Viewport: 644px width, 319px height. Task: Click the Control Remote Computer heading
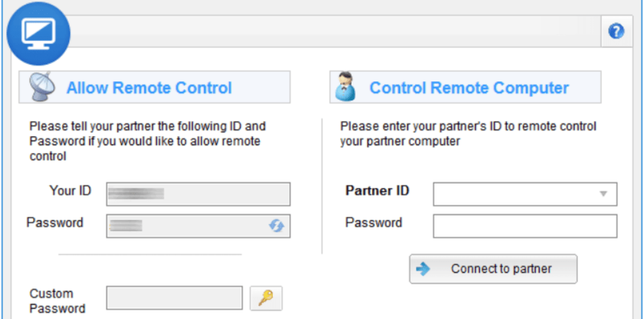(x=469, y=88)
